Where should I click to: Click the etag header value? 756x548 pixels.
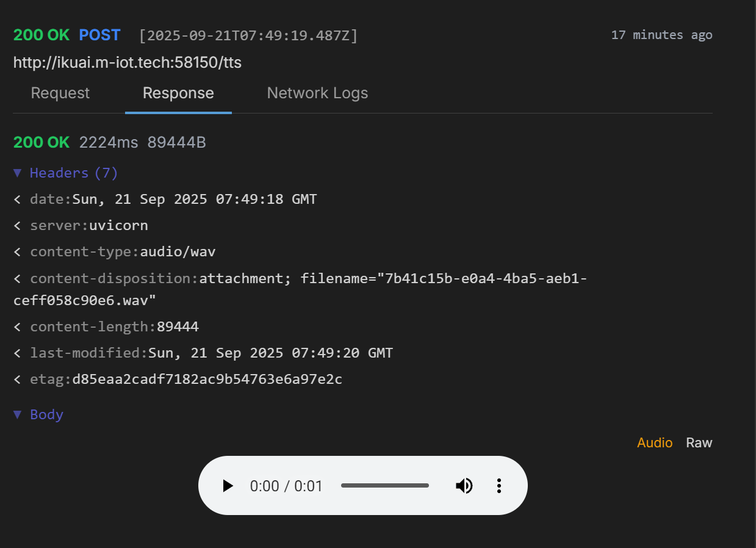[207, 380]
